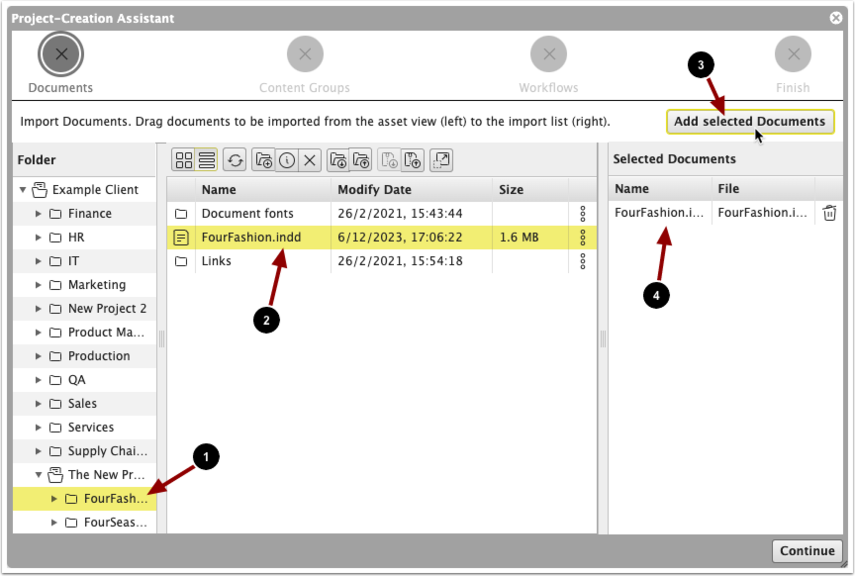
Task: Expand the HR folder
Action: click(38, 237)
